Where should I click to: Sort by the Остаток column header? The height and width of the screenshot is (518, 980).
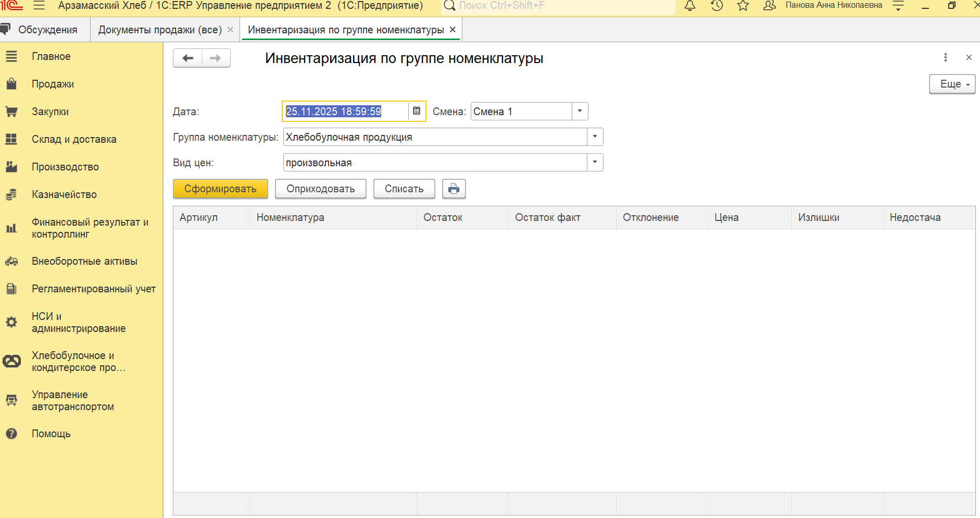point(462,217)
